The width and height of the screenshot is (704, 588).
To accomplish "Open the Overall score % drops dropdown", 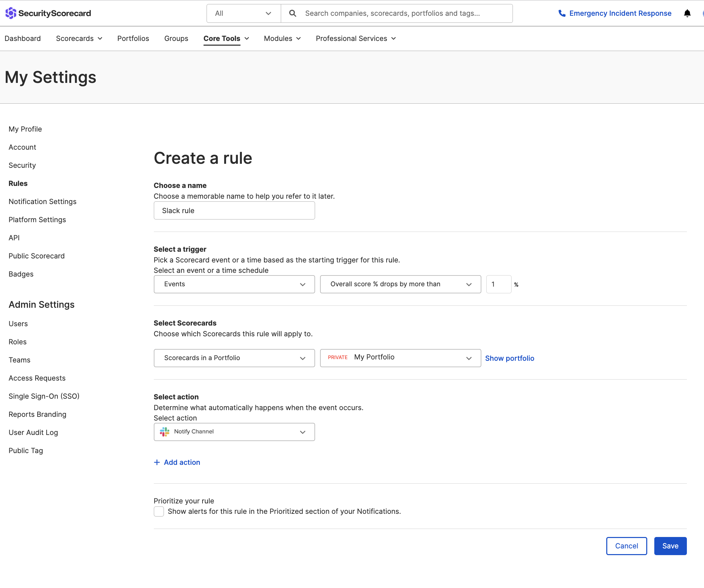I will tap(400, 284).
